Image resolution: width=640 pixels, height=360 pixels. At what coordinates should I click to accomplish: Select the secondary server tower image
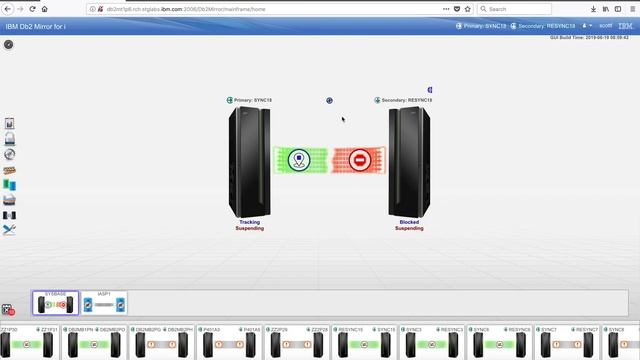click(x=409, y=162)
